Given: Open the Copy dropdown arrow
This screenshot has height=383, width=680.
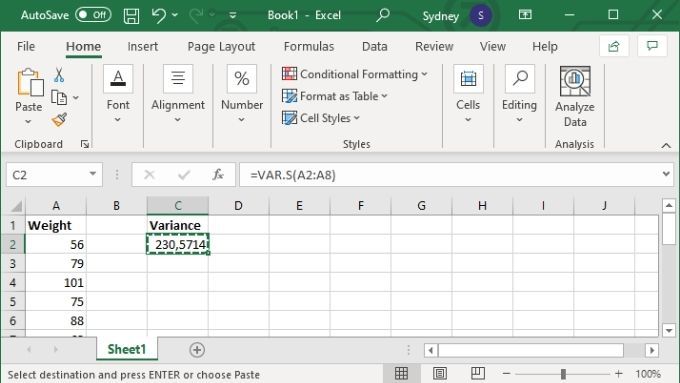Looking at the screenshot, I should tap(76, 98).
